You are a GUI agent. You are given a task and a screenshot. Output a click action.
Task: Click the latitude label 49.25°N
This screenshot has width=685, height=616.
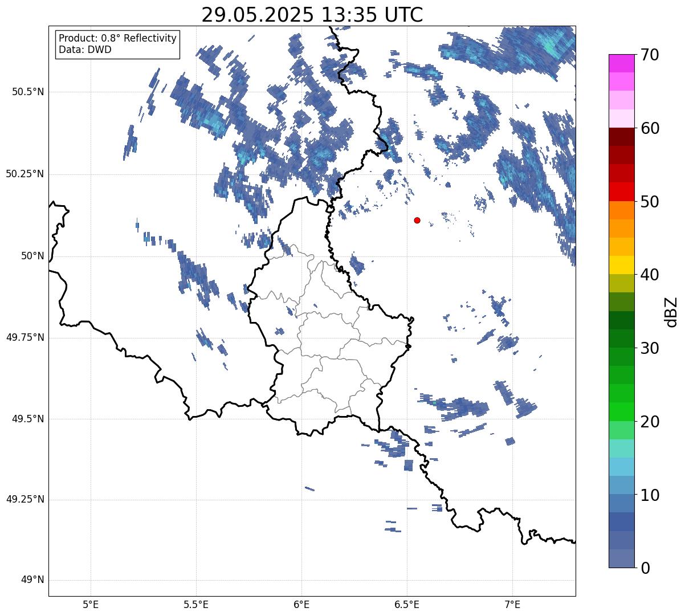(x=25, y=500)
